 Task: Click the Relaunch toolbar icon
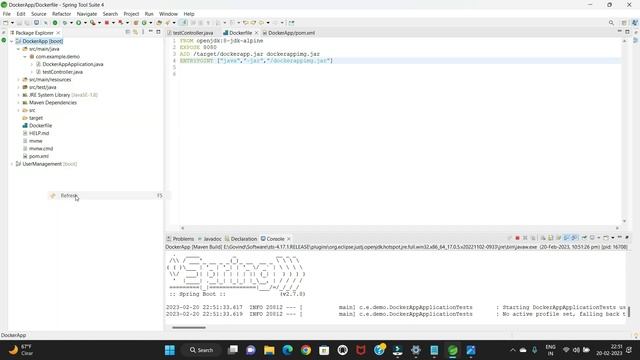click(121, 23)
